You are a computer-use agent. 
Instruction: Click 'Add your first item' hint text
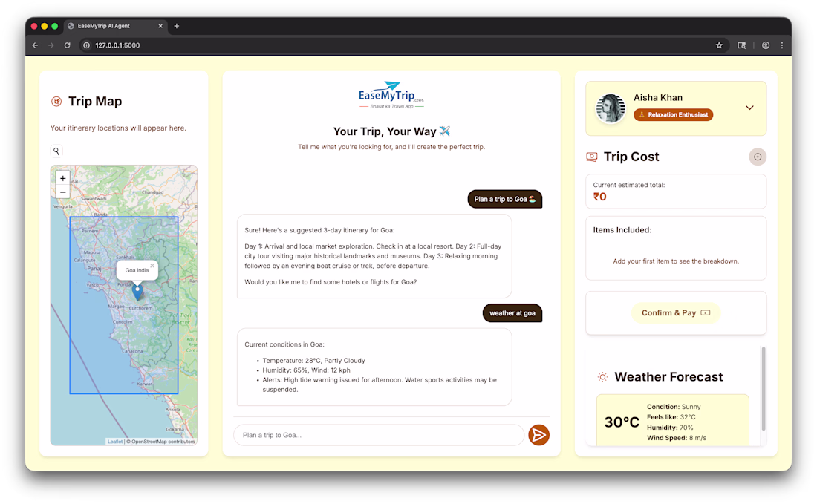[x=676, y=261]
